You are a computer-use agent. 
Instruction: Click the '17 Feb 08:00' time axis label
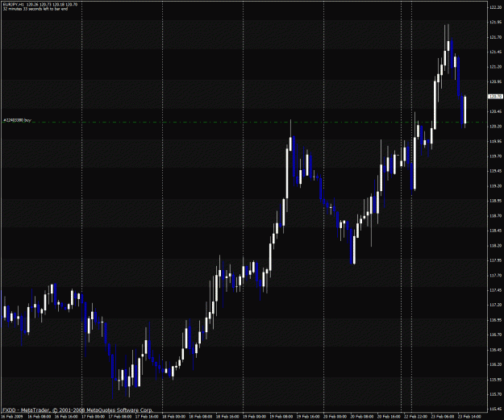point(120,417)
